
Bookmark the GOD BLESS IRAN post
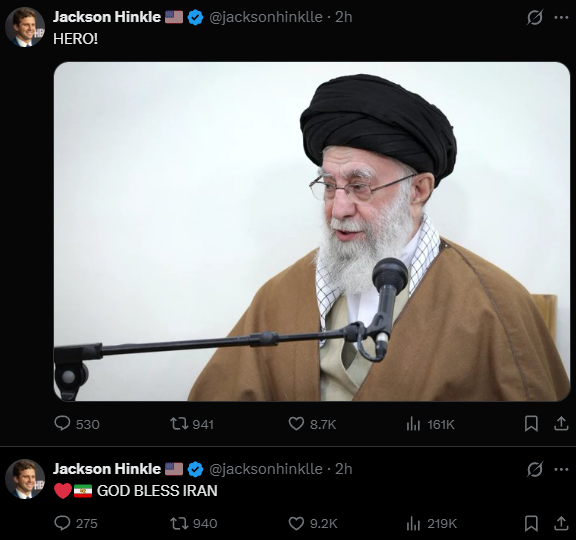click(x=531, y=523)
